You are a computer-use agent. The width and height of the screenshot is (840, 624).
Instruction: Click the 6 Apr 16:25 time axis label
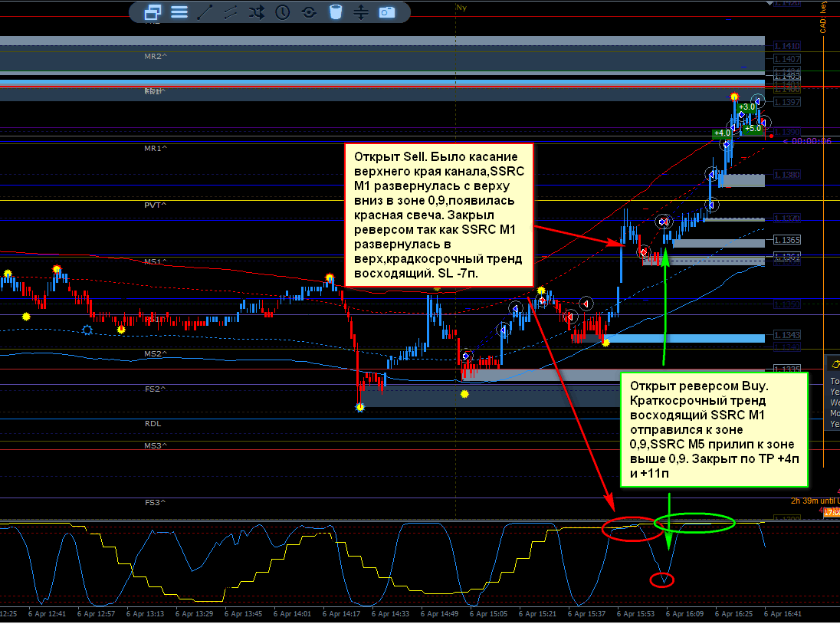tap(734, 614)
